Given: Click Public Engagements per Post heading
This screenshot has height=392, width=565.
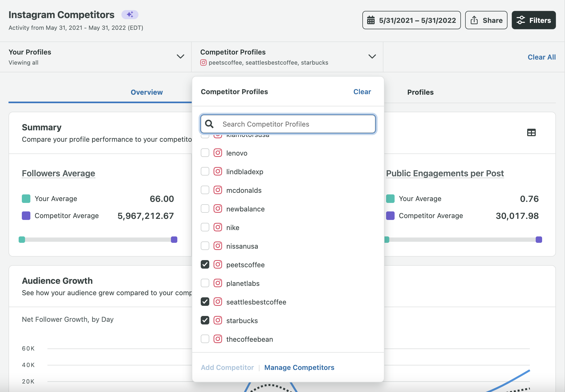Looking at the screenshot, I should (x=445, y=173).
